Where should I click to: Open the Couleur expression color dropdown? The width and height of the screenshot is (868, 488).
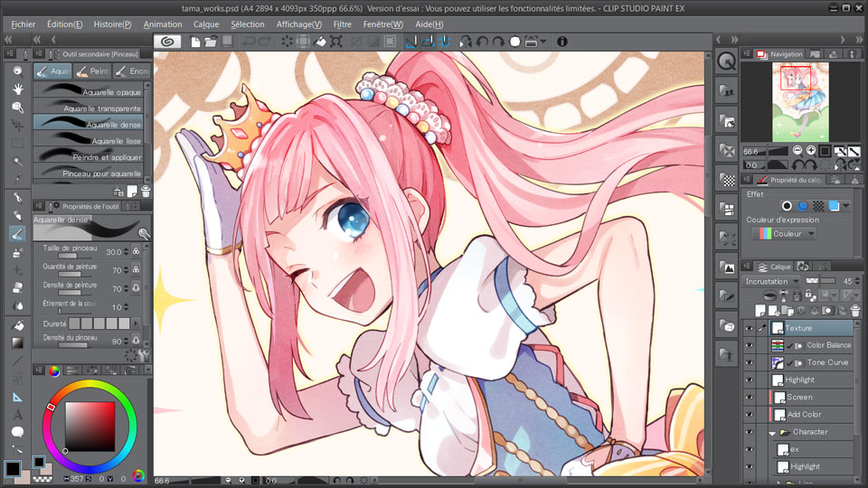783,233
